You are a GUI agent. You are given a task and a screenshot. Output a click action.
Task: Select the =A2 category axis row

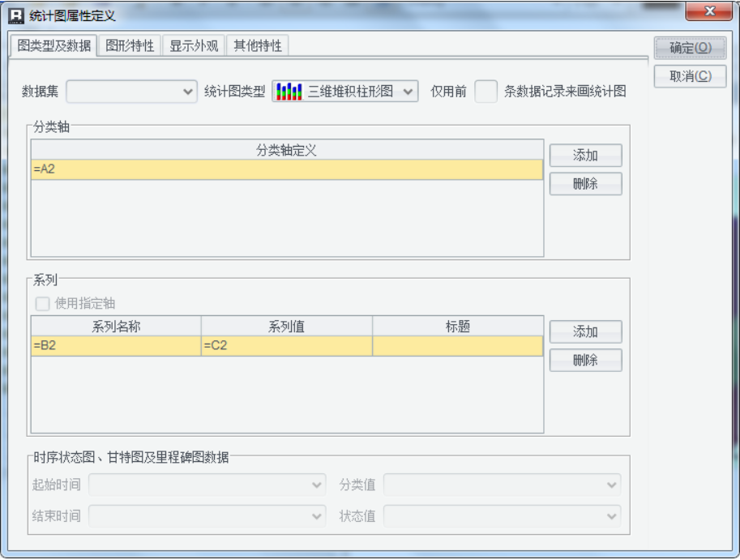point(287,169)
